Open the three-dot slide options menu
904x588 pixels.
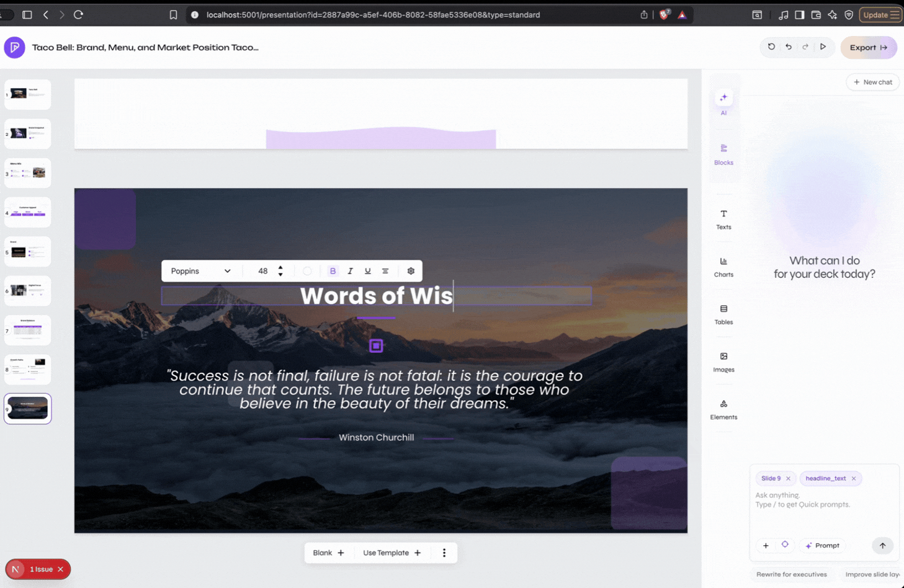pyautogui.click(x=444, y=553)
